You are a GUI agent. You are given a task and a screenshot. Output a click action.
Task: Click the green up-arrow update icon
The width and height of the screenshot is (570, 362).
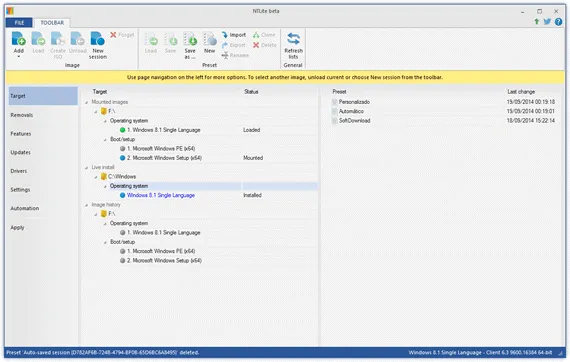coord(537,22)
